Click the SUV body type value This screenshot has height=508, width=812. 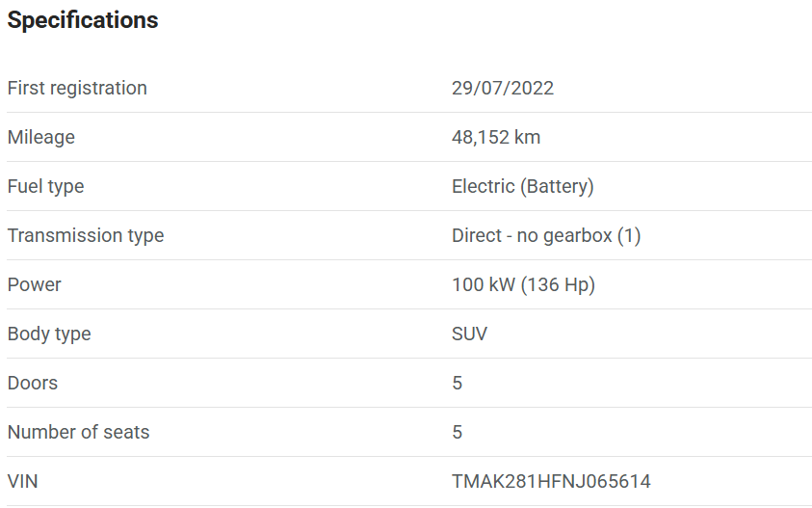[x=470, y=334]
